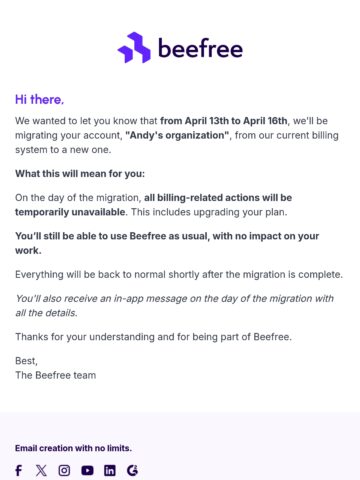Click the "You'll still be able to use Beefree" line

(x=167, y=243)
